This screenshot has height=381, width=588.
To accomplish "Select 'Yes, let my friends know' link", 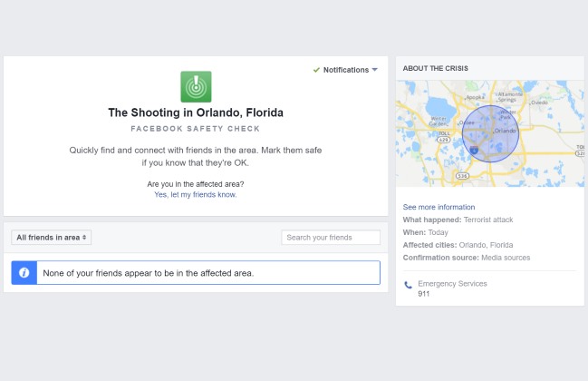I will pyautogui.click(x=196, y=194).
